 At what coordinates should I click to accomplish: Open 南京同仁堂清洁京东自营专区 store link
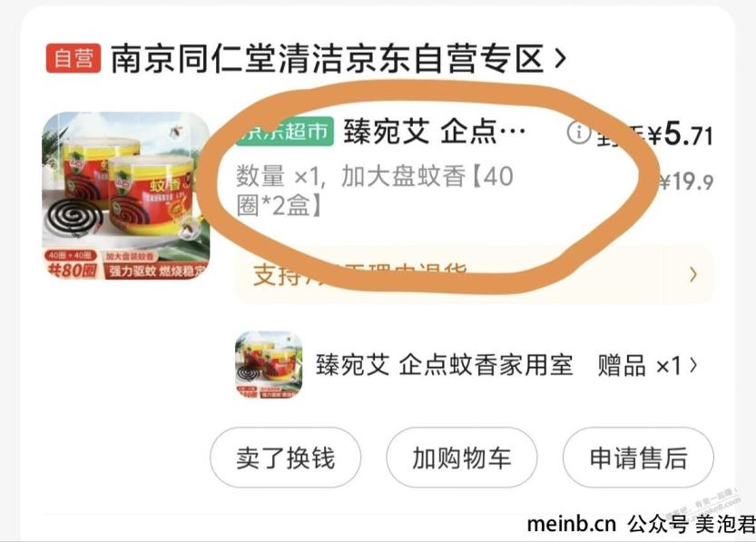[x=328, y=58]
